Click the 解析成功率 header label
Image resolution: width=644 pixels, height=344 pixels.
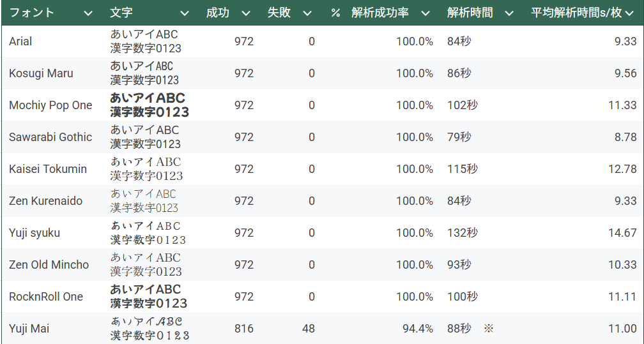380,13
